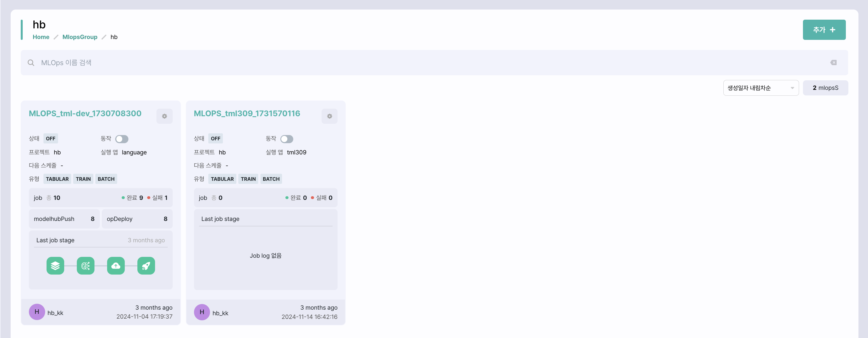This screenshot has width=868, height=338.
Task: Click 'hb' breadcrumb current page text
Action: [114, 37]
